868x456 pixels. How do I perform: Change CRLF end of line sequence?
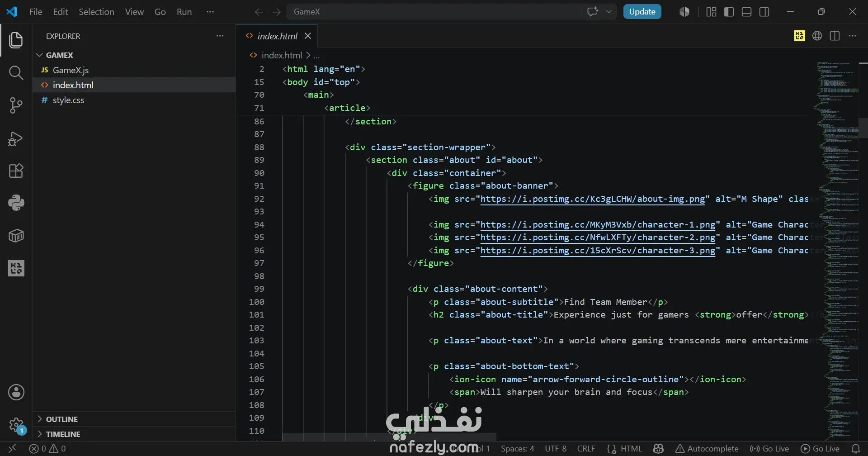[x=586, y=448]
